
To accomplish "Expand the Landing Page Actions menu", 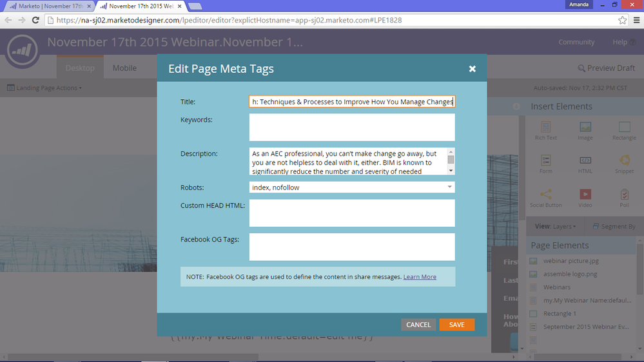I will pos(44,88).
